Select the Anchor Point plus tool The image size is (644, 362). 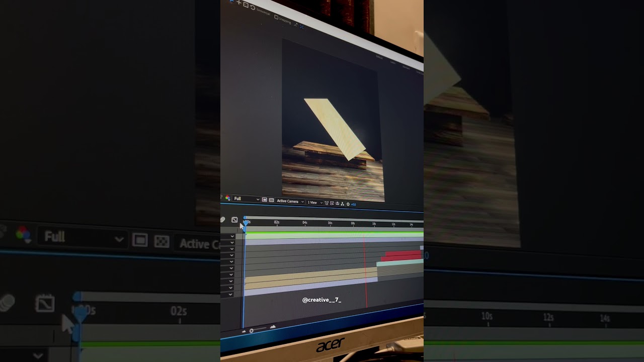point(238,2)
